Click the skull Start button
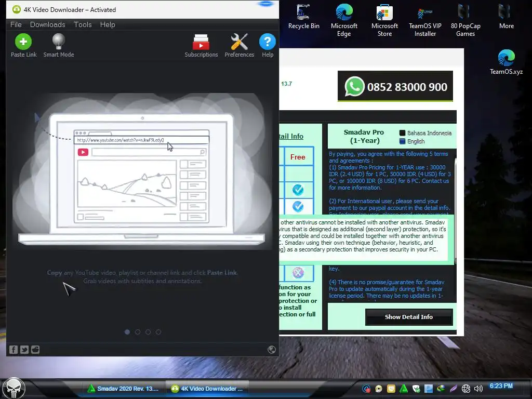The height and width of the screenshot is (399, 532). pos(14,388)
